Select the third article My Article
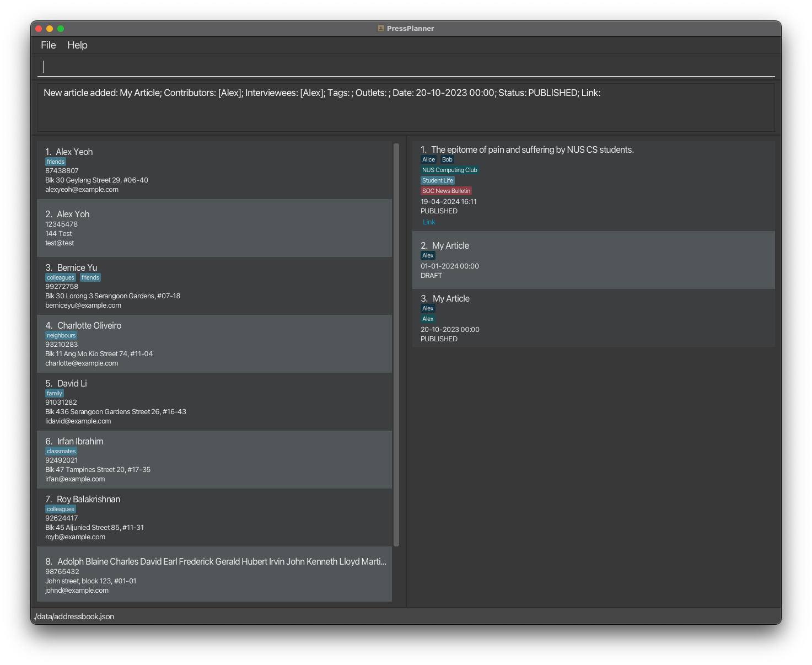Viewport: 812px width, 665px height. (x=594, y=318)
